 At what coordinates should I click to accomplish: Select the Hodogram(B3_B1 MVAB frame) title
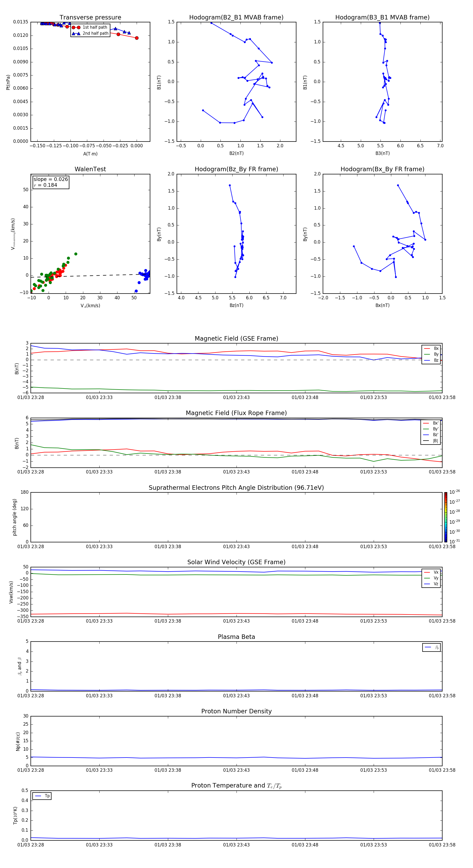382,18
